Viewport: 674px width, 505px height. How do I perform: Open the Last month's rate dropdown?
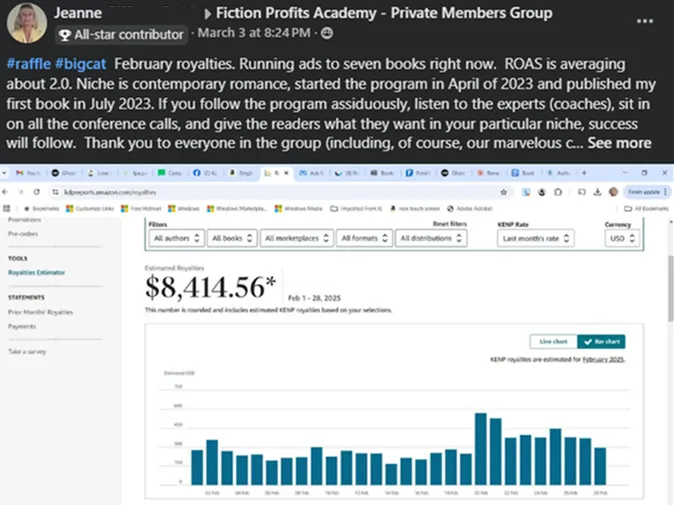point(538,238)
